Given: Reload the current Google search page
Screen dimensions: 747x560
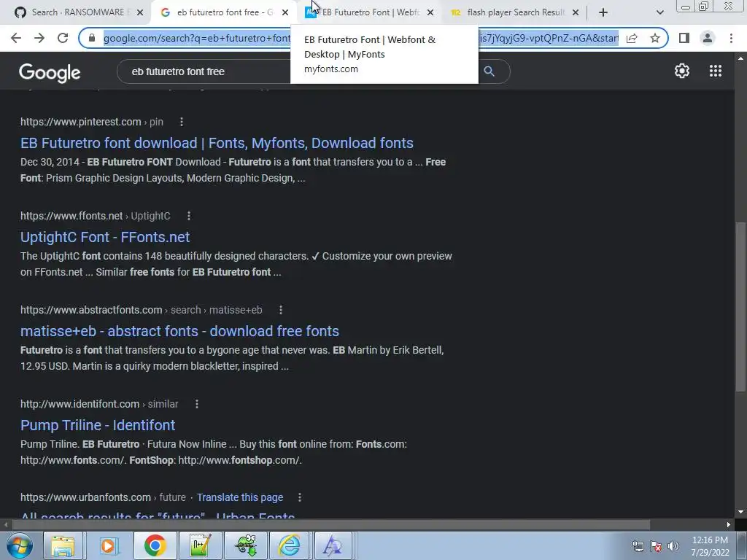Looking at the screenshot, I should [63, 38].
